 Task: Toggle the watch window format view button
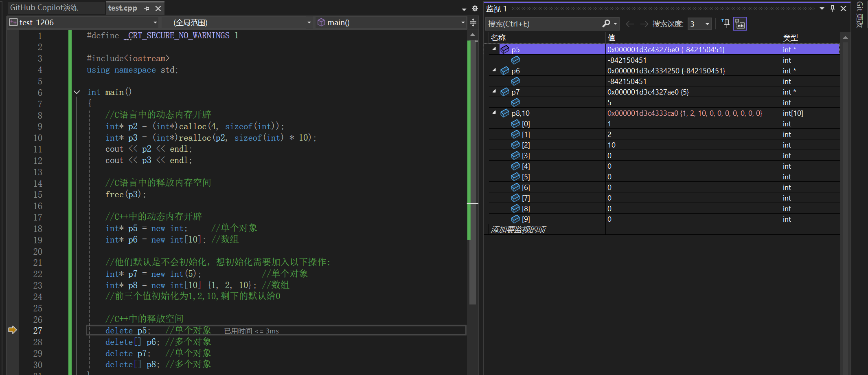coord(740,24)
